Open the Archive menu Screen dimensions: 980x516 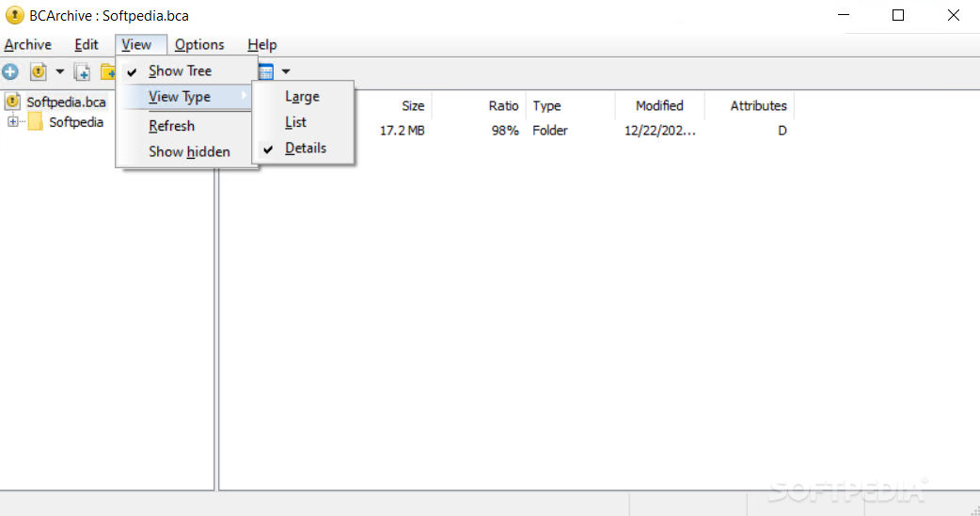27,45
